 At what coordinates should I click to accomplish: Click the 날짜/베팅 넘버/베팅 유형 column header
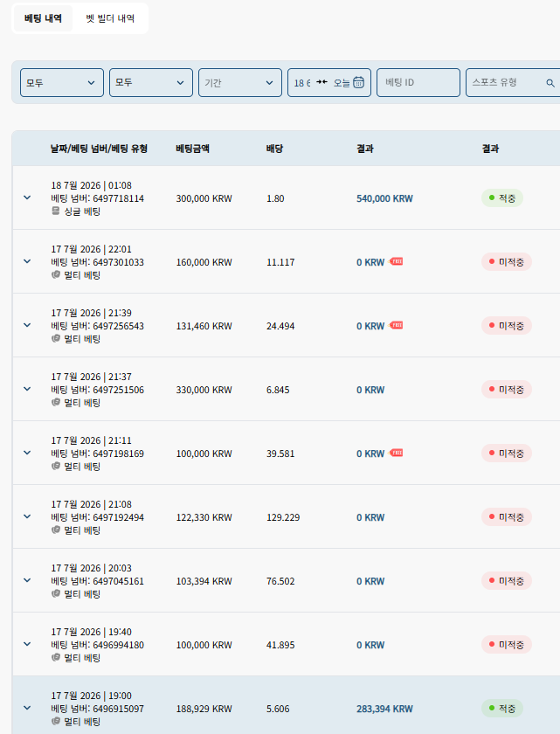tap(100, 149)
